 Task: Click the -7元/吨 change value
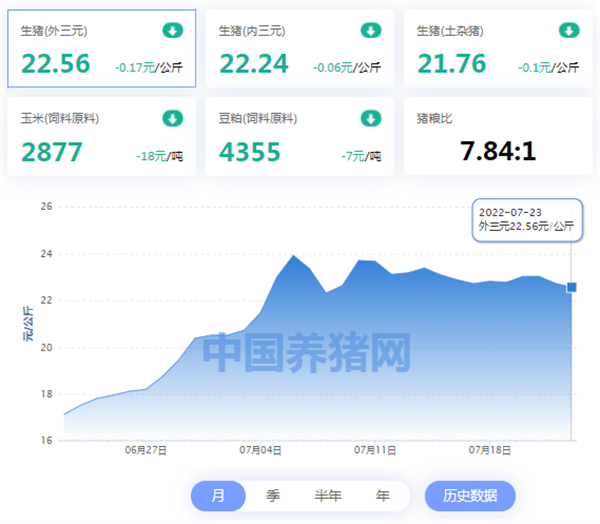(361, 156)
